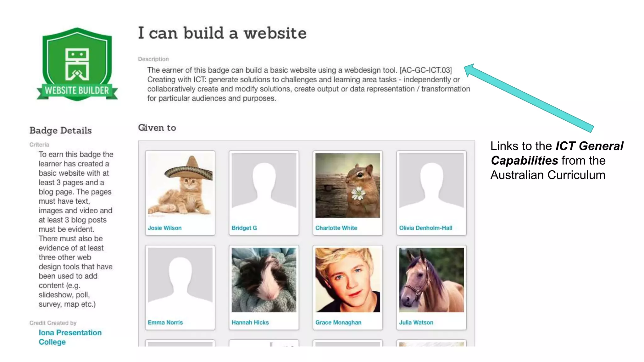Open the Julia Watson name link
This screenshot has height=362, width=644.
[x=416, y=322]
